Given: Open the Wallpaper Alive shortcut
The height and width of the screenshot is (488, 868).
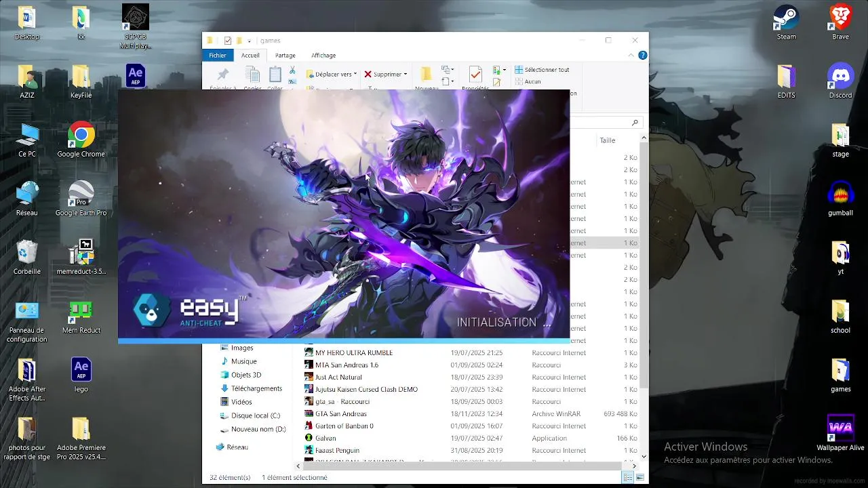Looking at the screenshot, I should pyautogui.click(x=841, y=432).
